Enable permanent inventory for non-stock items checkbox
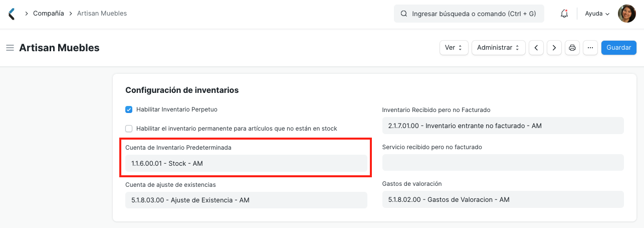 [129, 129]
